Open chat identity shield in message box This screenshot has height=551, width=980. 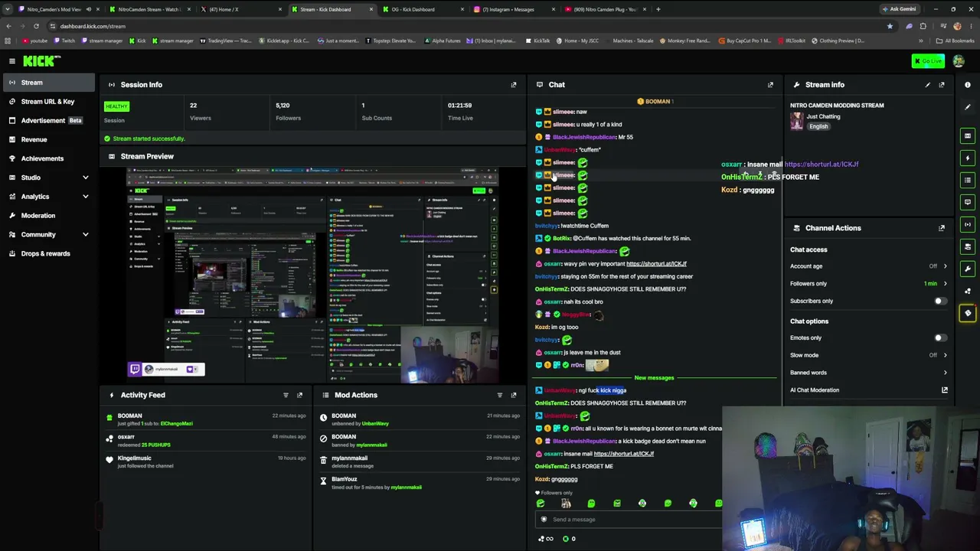544,520
